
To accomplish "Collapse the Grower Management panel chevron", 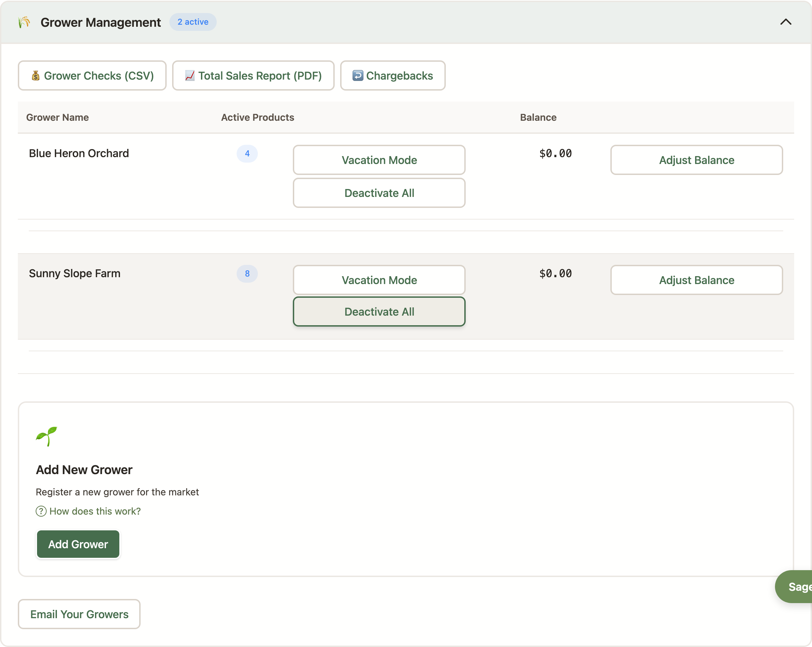I will [x=785, y=22].
